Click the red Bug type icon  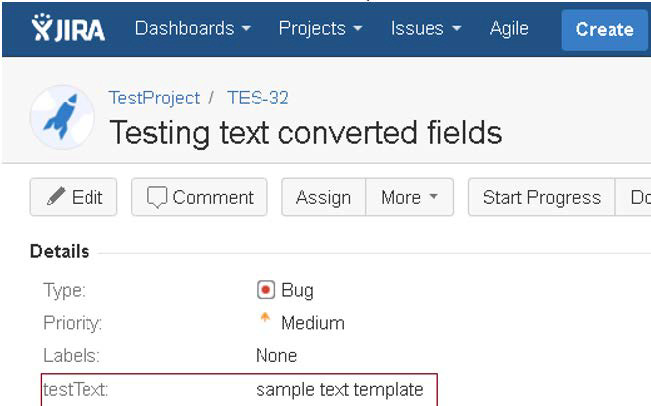coord(266,291)
